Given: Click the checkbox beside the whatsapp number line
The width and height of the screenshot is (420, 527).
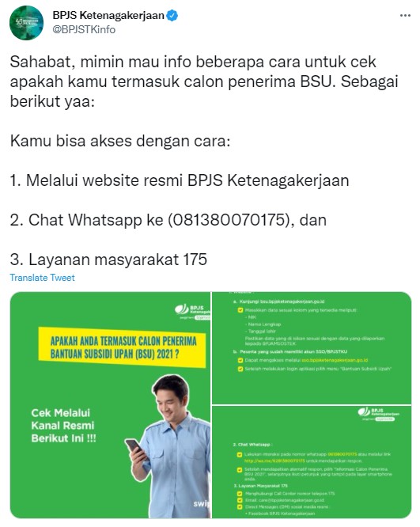Looking at the screenshot, I should coord(240,454).
